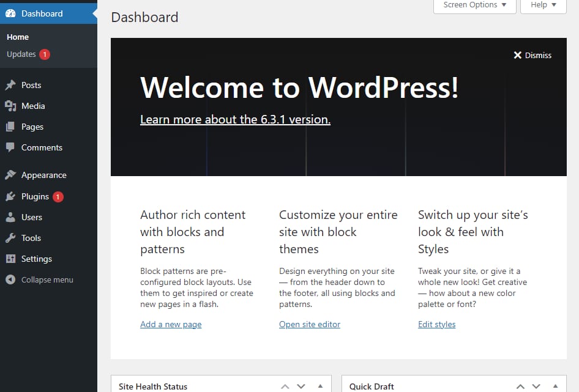579x392 pixels.
Task: Click Collapse menu text
Action: (47, 280)
